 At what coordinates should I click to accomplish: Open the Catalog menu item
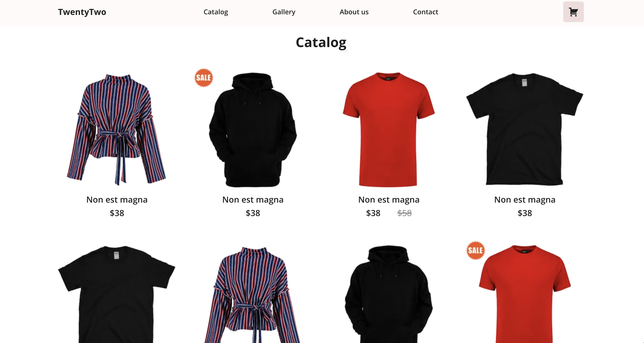click(x=216, y=12)
